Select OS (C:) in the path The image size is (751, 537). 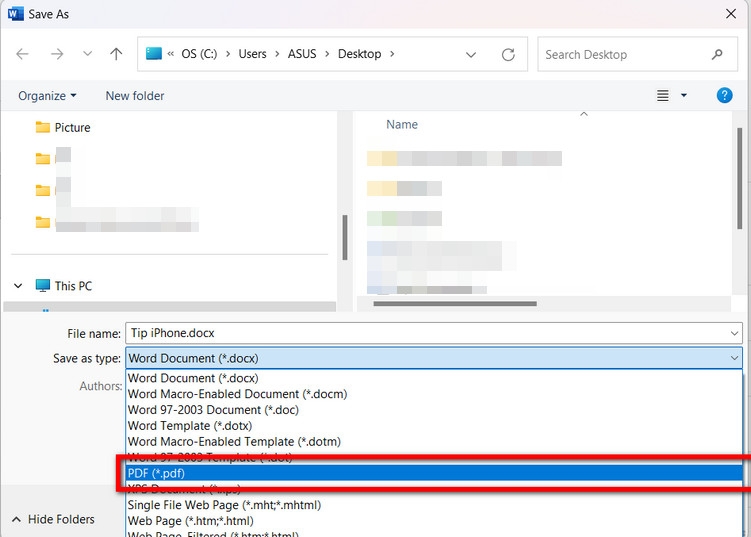pyautogui.click(x=199, y=54)
